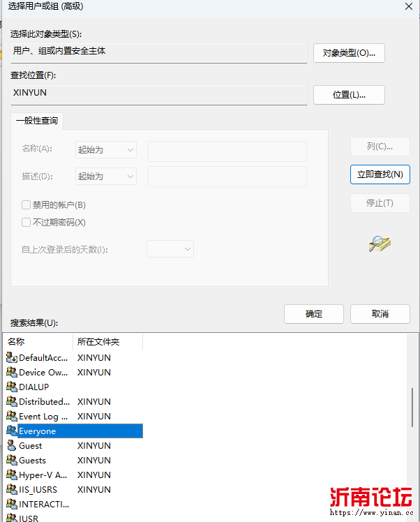Select the 一般性查询 tab

37,121
